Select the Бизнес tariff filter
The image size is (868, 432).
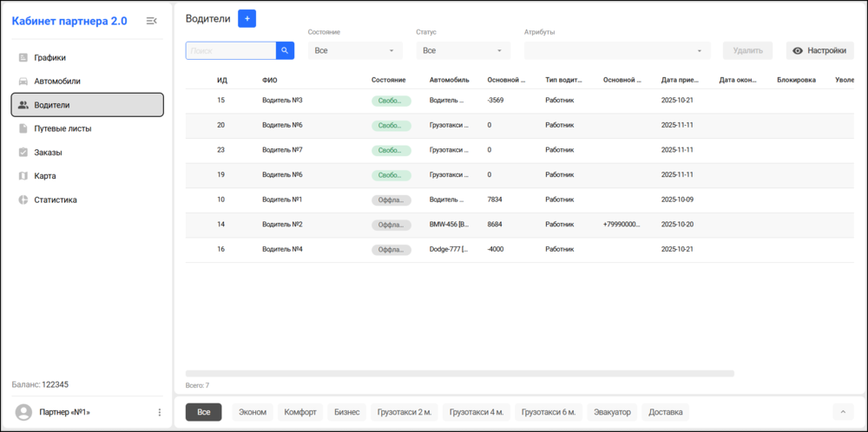(346, 412)
